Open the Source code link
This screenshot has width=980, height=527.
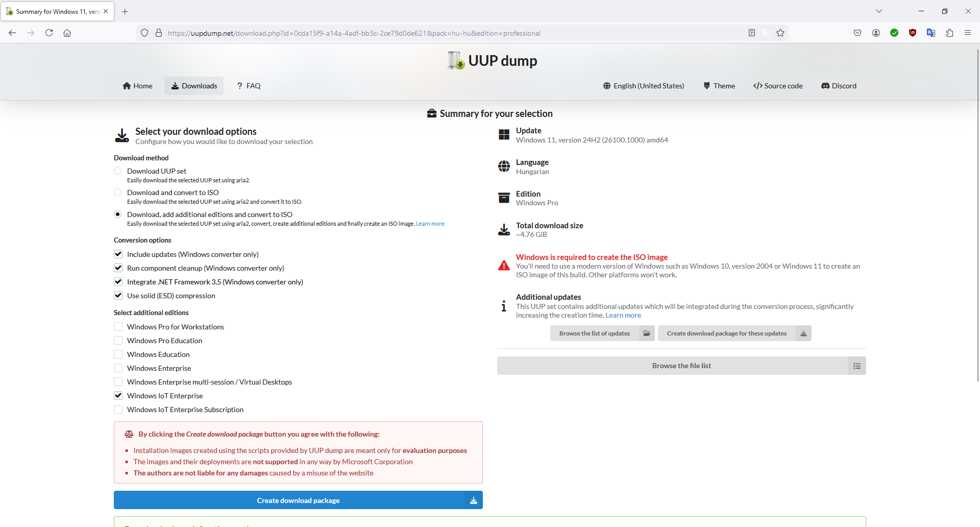[x=778, y=86]
